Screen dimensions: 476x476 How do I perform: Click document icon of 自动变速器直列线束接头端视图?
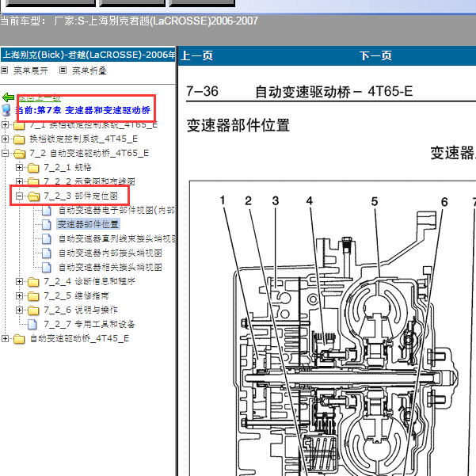(x=47, y=239)
